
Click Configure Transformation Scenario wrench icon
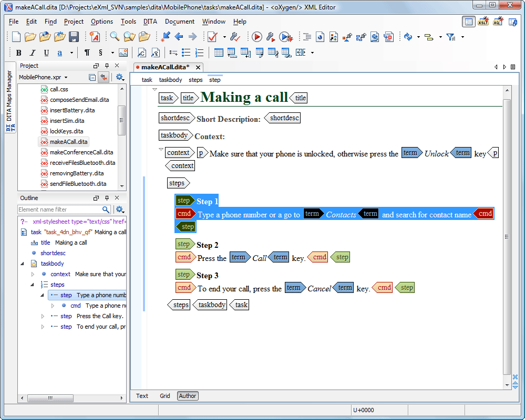[x=271, y=36]
